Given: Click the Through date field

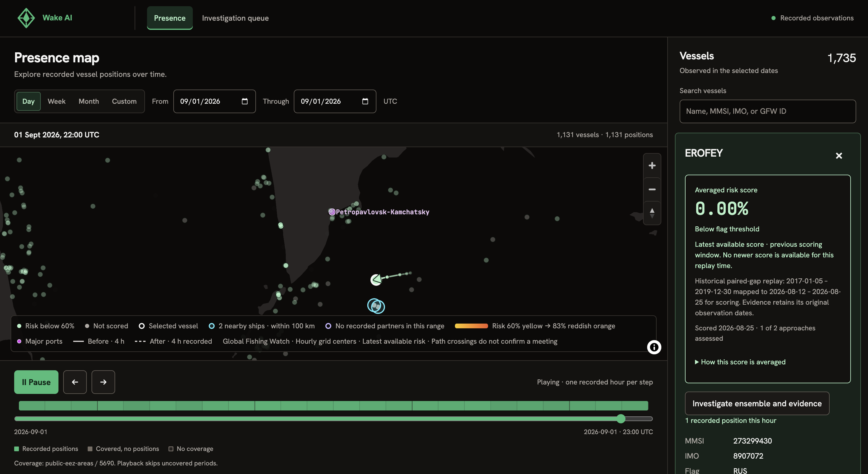Looking at the screenshot, I should click(x=335, y=101).
